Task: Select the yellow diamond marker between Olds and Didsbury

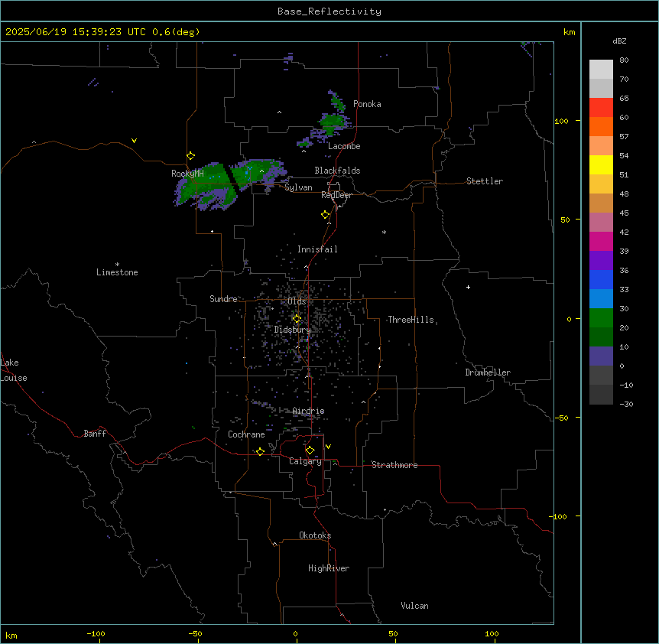Action: coord(297,319)
